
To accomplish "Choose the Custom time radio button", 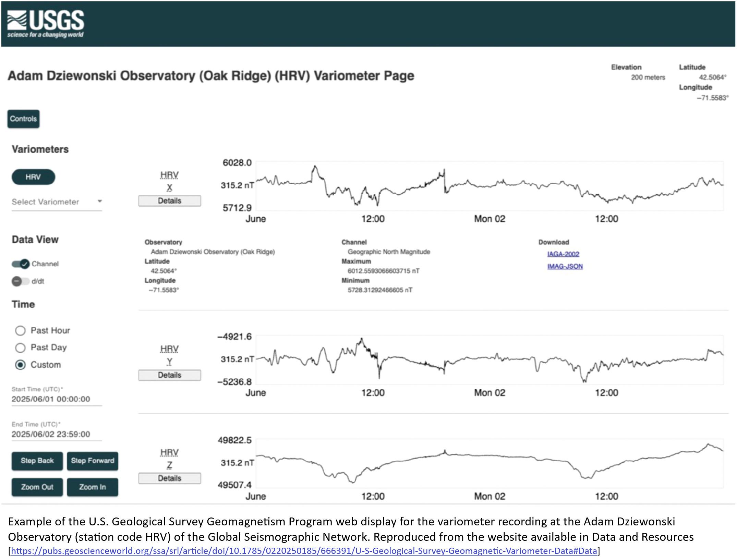I will [21, 365].
